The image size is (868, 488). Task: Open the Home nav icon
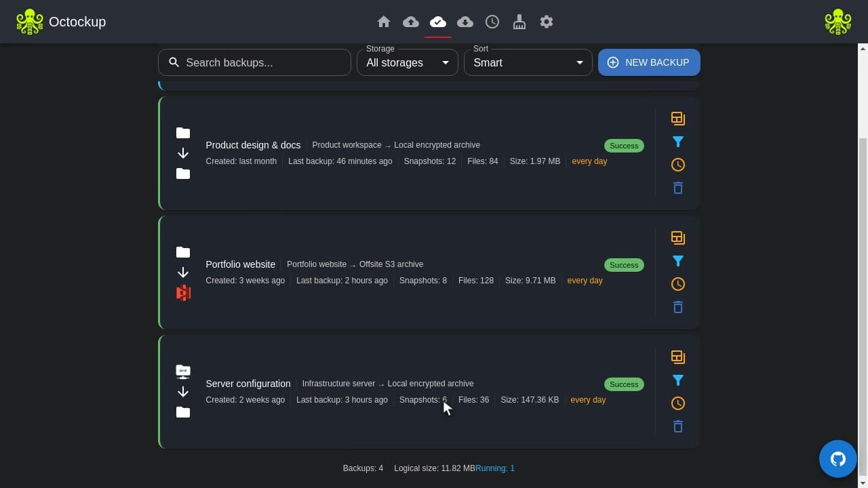(x=384, y=22)
